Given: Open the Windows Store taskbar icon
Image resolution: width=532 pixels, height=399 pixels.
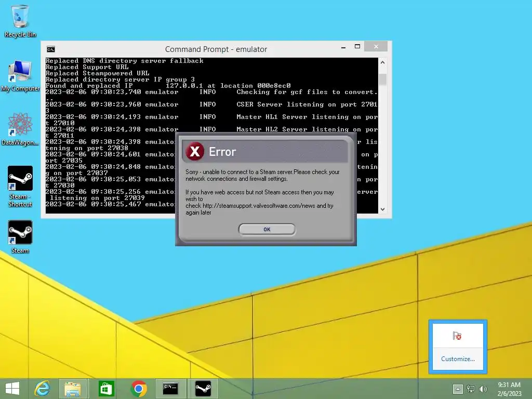Looking at the screenshot, I should click(106, 389).
